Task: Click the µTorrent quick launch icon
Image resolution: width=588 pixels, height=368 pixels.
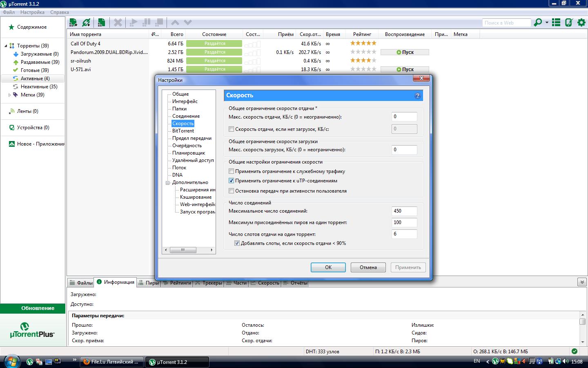Action: pos(30,361)
